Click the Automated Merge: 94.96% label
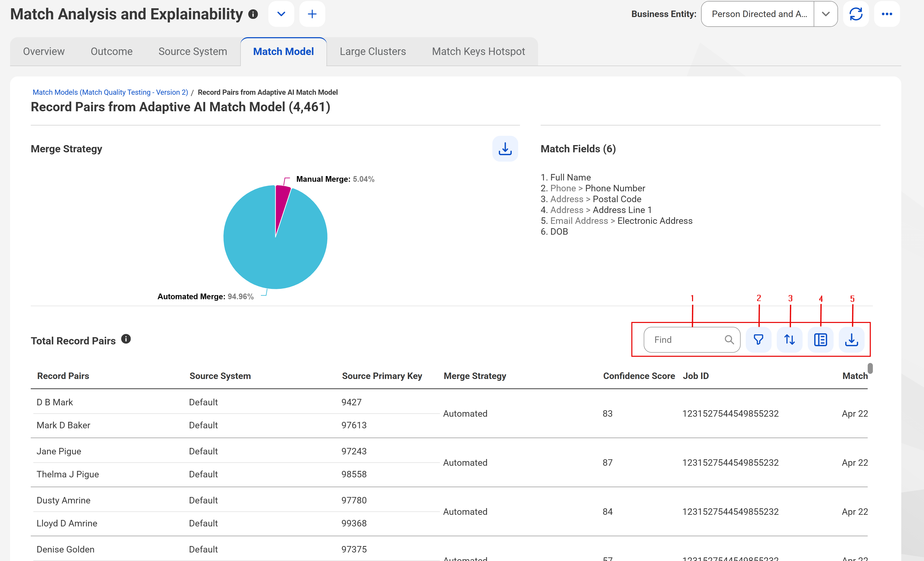 point(206,296)
